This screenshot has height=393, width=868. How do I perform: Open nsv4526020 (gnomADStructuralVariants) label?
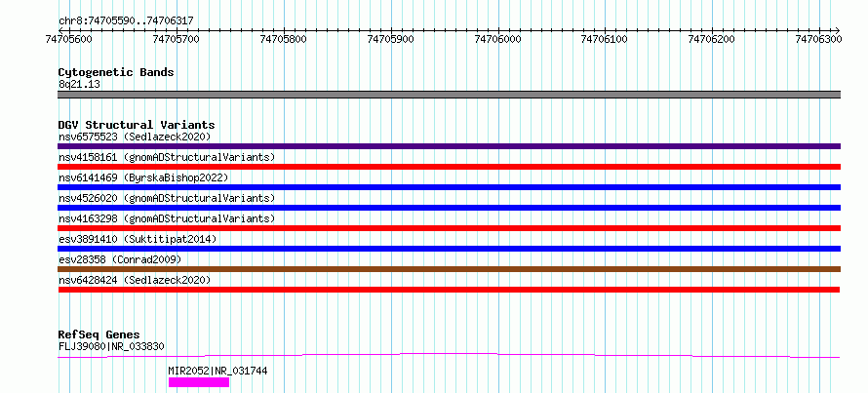tap(167, 198)
